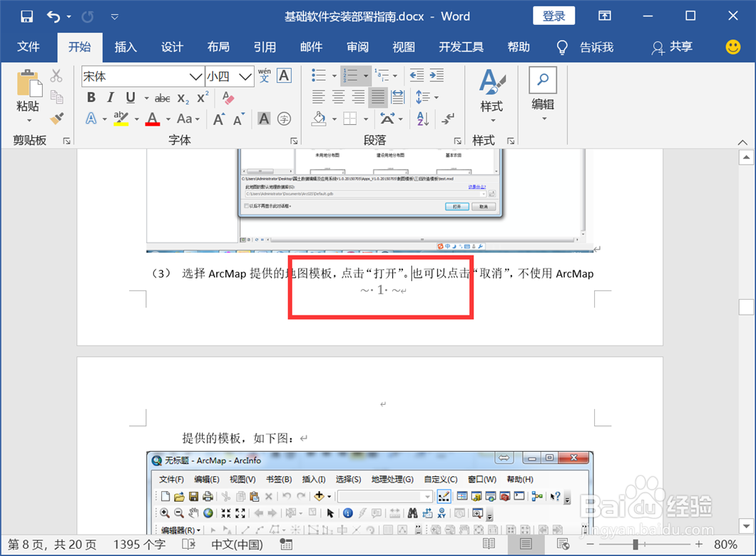
Task: Align paragraph text left
Action: click(318, 97)
